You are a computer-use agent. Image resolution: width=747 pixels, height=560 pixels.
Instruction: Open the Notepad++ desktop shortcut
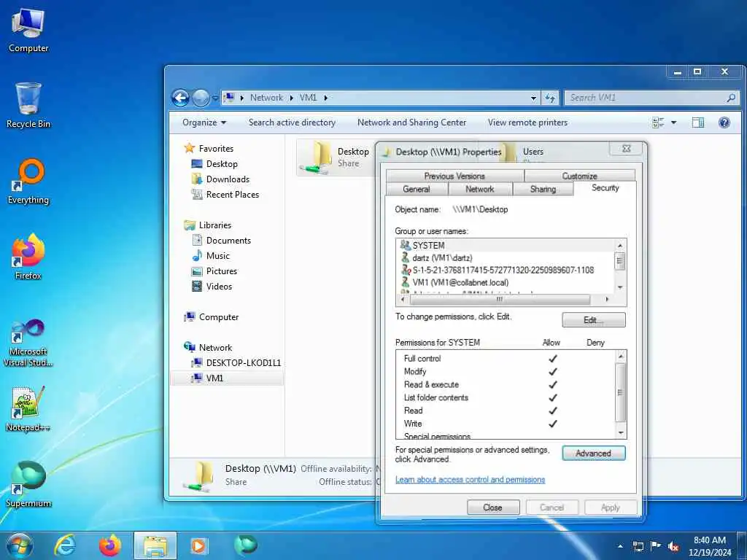pos(28,408)
